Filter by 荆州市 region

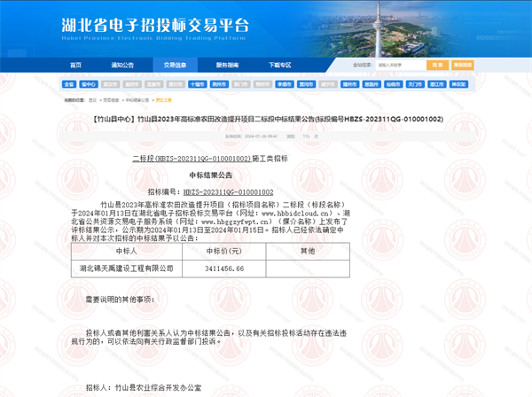click(219, 84)
